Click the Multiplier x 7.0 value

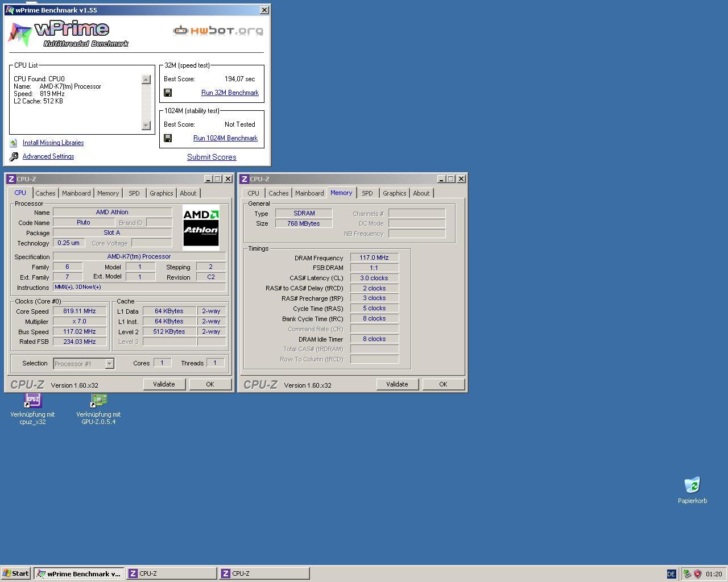coord(80,321)
